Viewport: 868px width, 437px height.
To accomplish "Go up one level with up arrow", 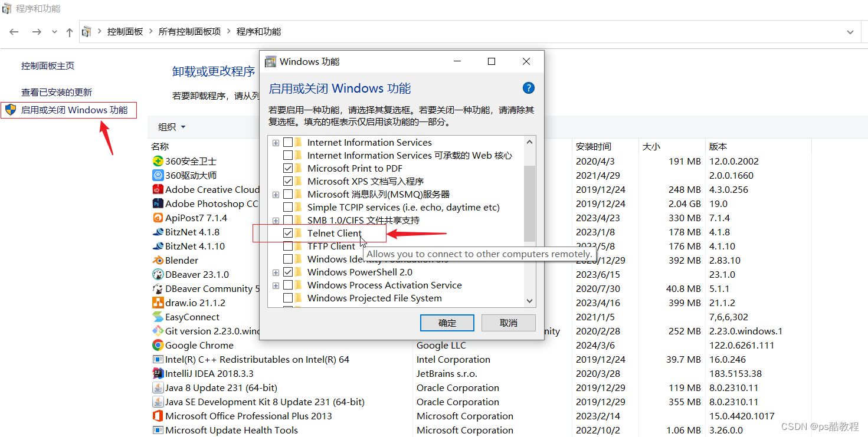I will 70,32.
